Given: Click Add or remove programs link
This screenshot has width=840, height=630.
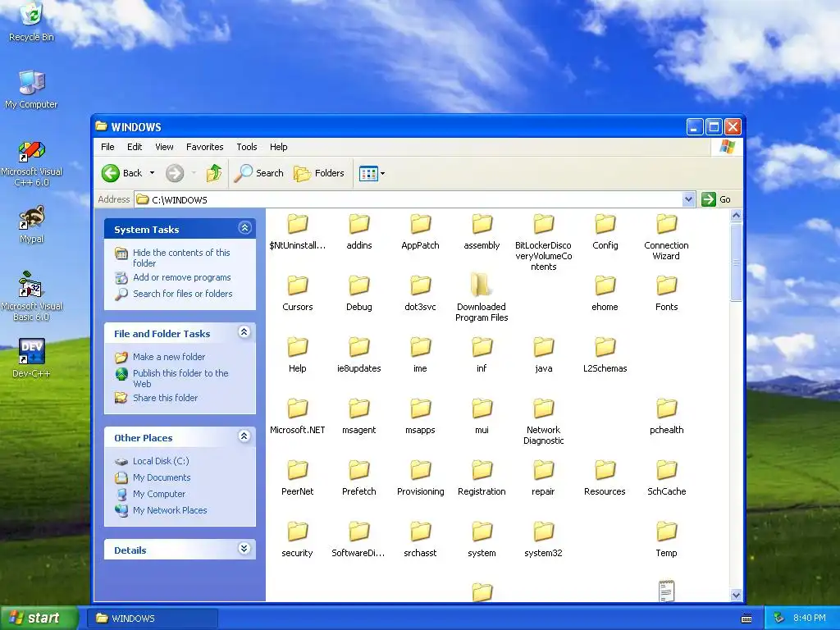Looking at the screenshot, I should (x=182, y=277).
